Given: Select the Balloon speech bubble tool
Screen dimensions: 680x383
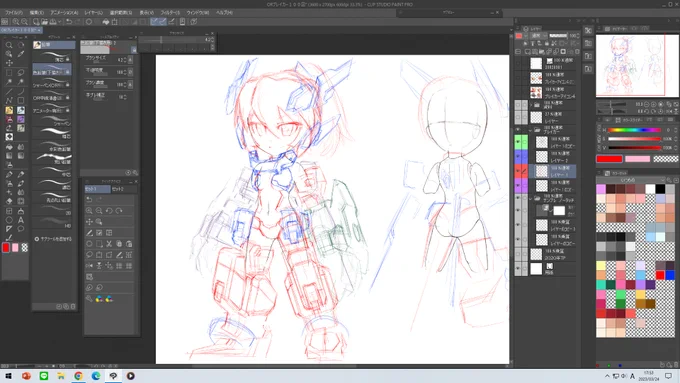Looking at the screenshot, I should coord(20,229).
